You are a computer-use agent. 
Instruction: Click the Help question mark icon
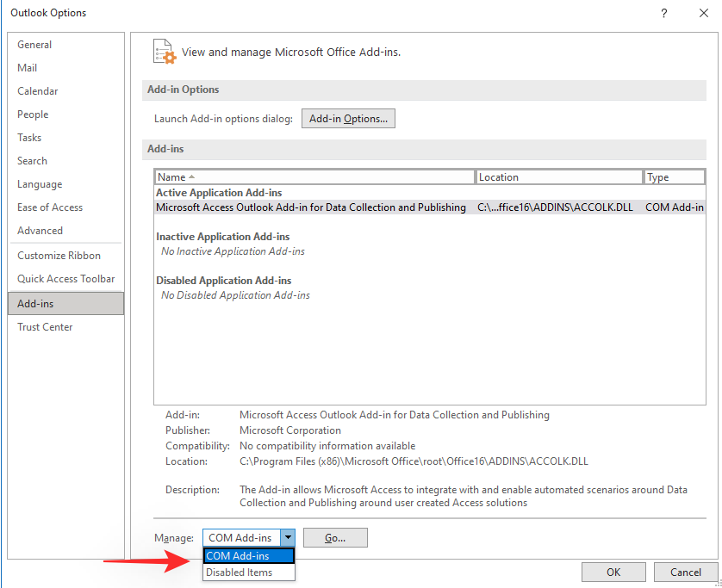point(663,13)
